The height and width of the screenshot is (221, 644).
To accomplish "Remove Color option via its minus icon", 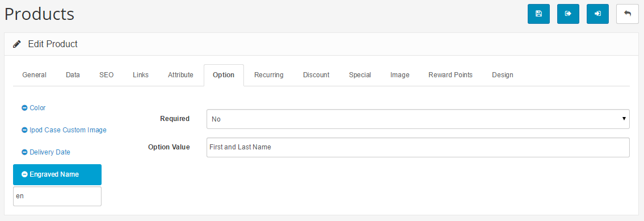I will pos(24,108).
